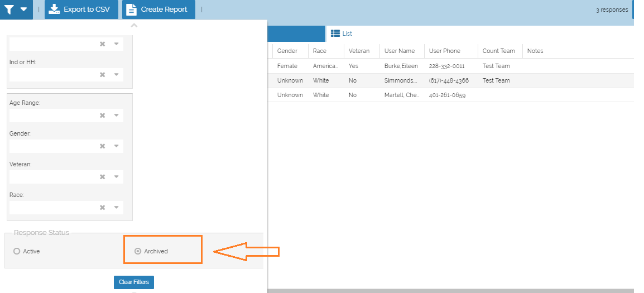Clear the Ind or HH filter selection
Image resolution: width=644 pixels, height=293 pixels.
point(102,75)
